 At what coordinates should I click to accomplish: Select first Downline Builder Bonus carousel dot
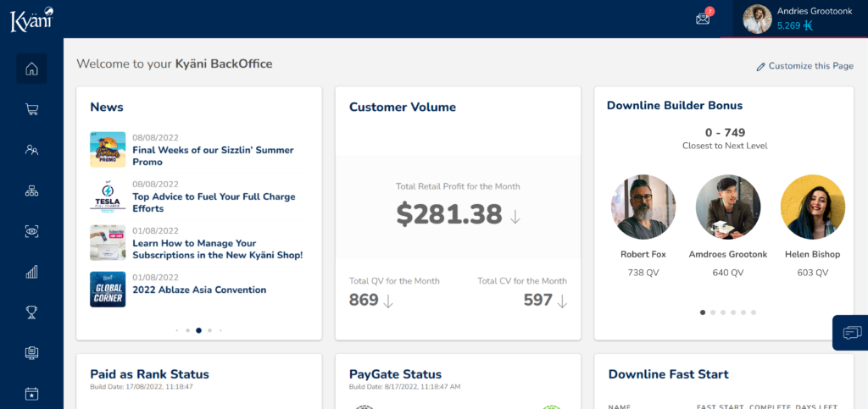(x=703, y=312)
